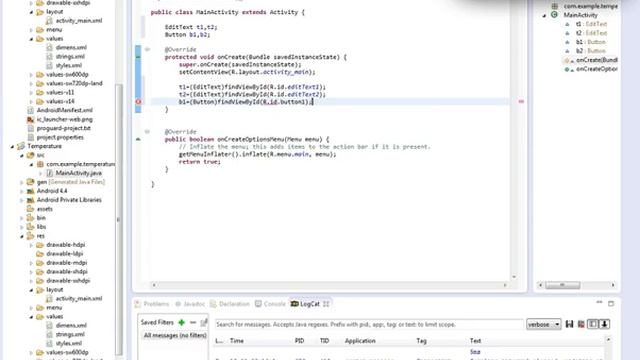This screenshot has height=360, width=640.
Task: Click the MainActivity class icon in the Outline
Action: click(554, 15)
